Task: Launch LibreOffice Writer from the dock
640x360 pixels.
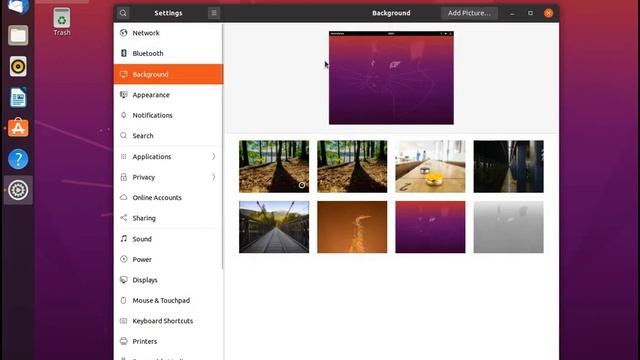Action: click(x=18, y=97)
